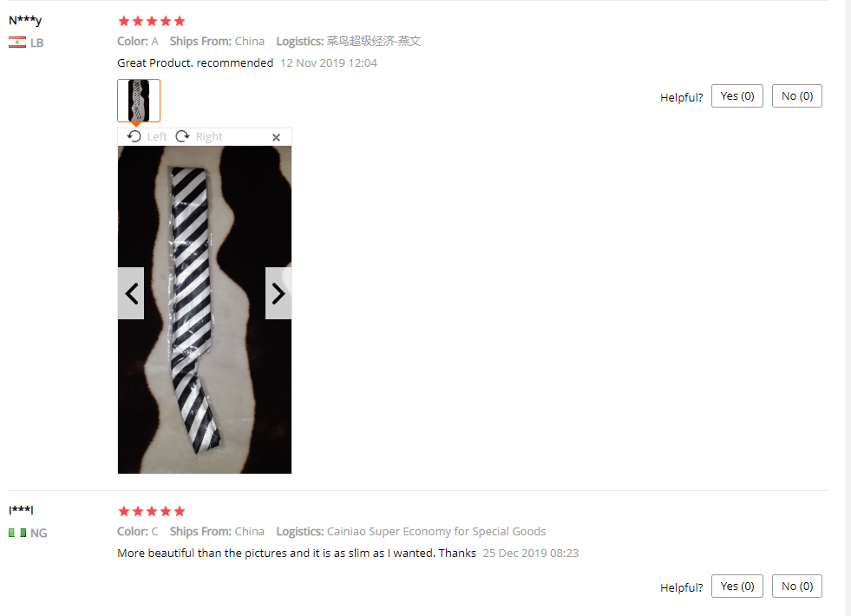Close the expanded review photo viewer
851x616 pixels.
pos(276,137)
